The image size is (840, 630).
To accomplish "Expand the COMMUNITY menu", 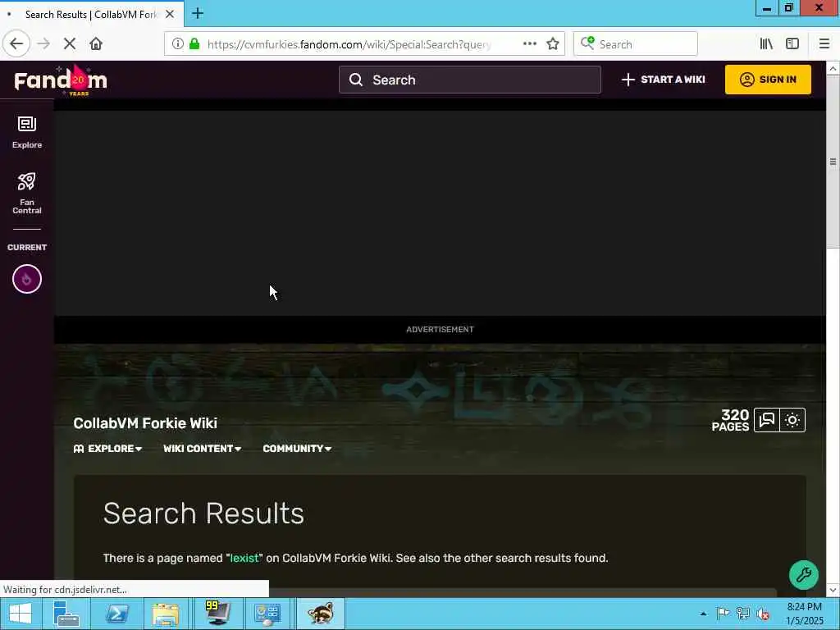I will (297, 449).
